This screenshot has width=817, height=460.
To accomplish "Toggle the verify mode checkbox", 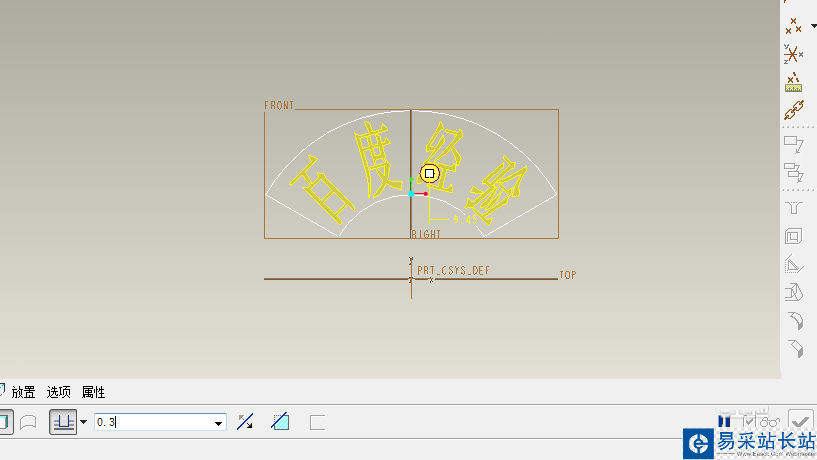I will (749, 420).
